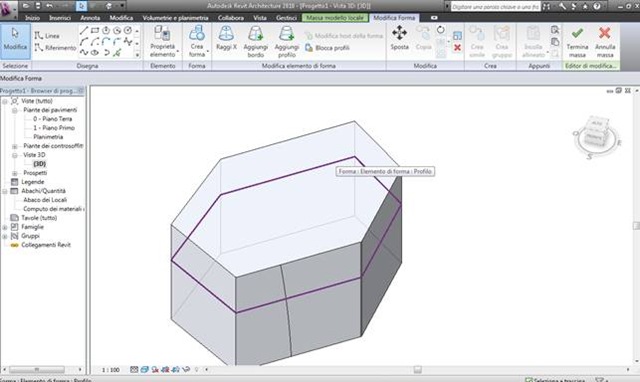Pick the straight line draw tool
Viewport: 640px width, 382px height.
84,31
